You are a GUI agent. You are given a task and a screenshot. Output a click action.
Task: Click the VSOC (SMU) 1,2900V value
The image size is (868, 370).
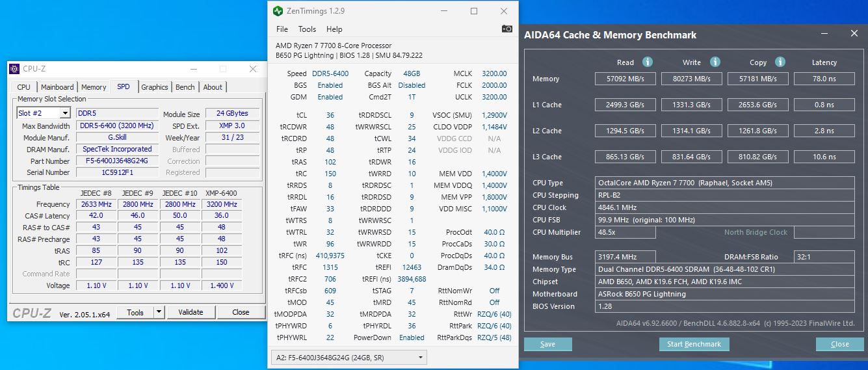[x=494, y=115]
